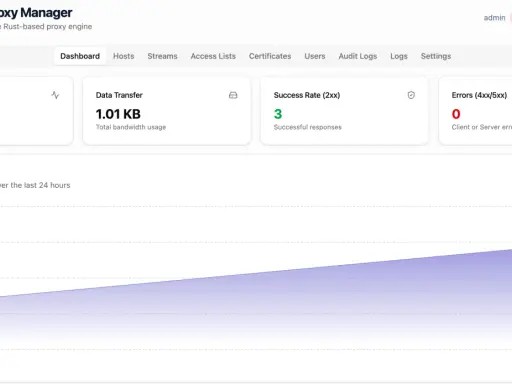Click the last 24 hours caption
Image resolution: width=512 pixels, height=384 pixels.
coord(35,185)
